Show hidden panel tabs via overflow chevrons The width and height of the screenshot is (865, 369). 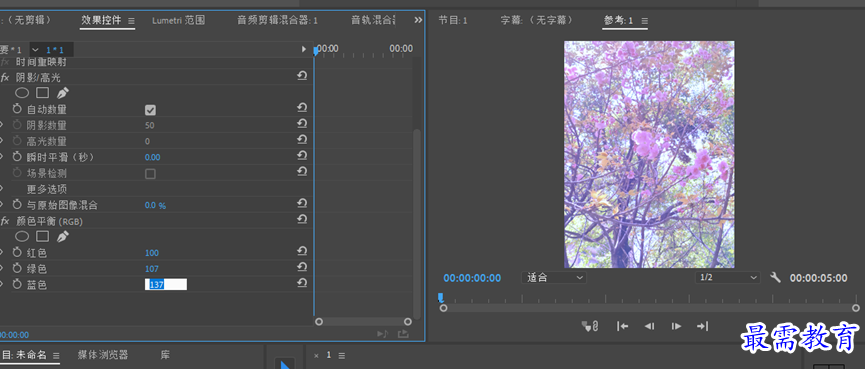point(418,20)
